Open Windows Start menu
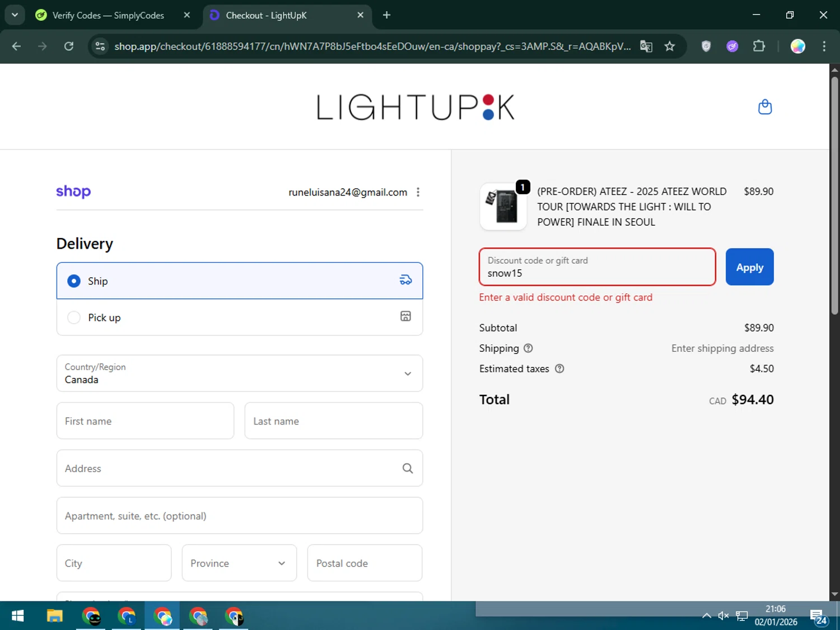The image size is (840, 630). [17, 616]
